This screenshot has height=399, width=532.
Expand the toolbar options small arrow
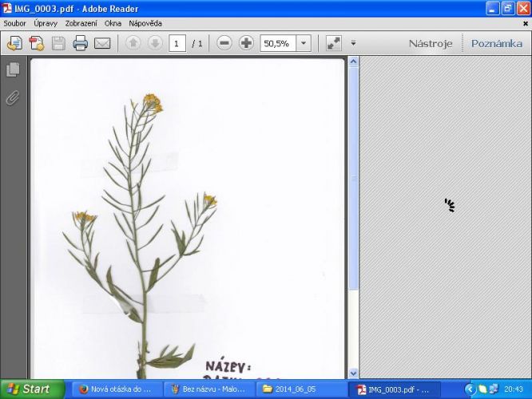(353, 43)
